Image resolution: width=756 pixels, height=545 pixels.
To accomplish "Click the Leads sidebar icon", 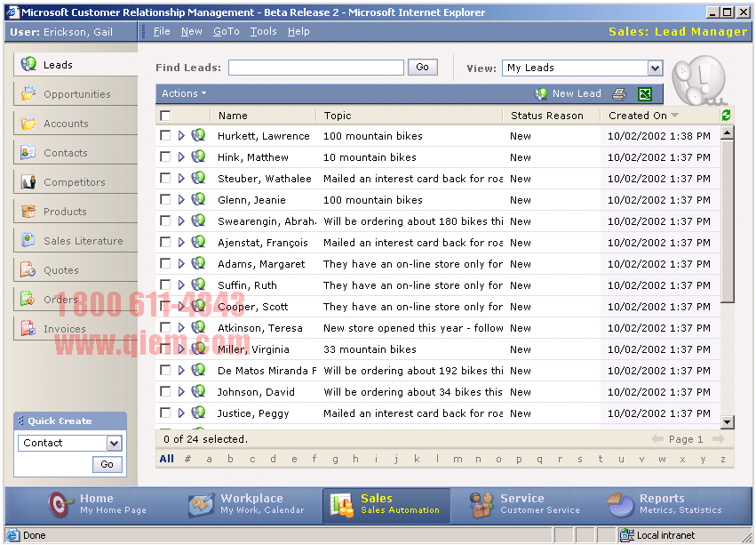I will point(28,64).
